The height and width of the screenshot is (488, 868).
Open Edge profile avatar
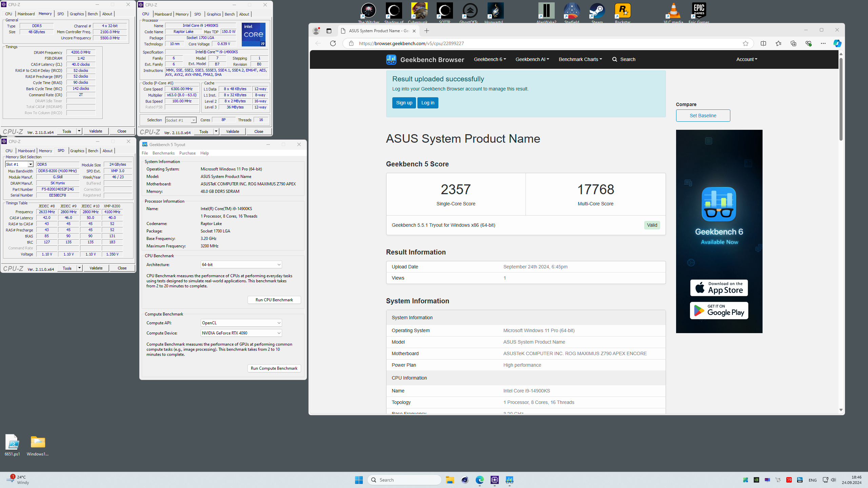(x=316, y=31)
